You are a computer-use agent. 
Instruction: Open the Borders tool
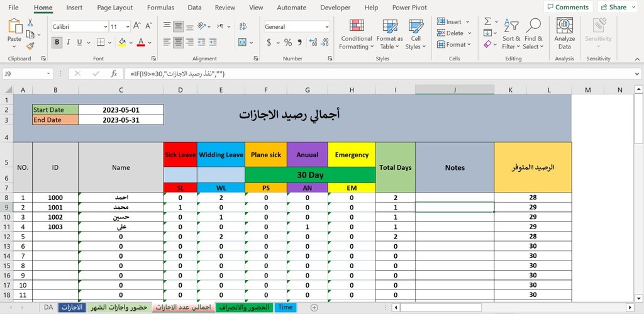click(101, 42)
